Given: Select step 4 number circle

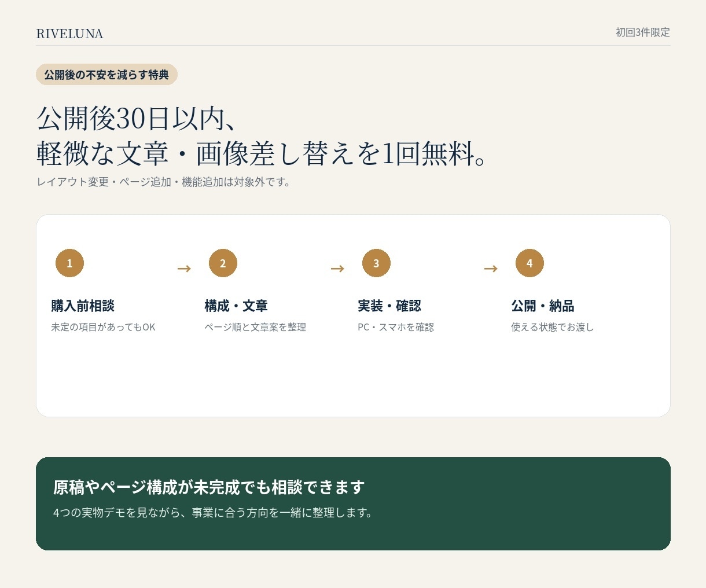Looking at the screenshot, I should coord(529,263).
